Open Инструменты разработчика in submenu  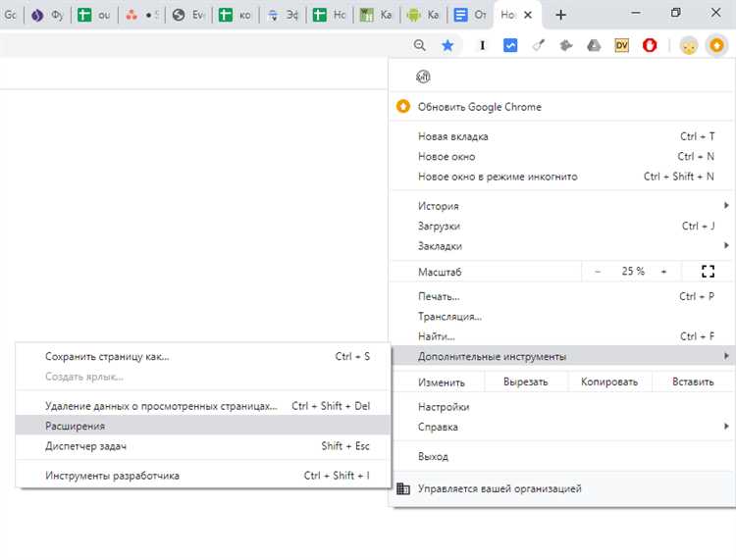point(203,476)
